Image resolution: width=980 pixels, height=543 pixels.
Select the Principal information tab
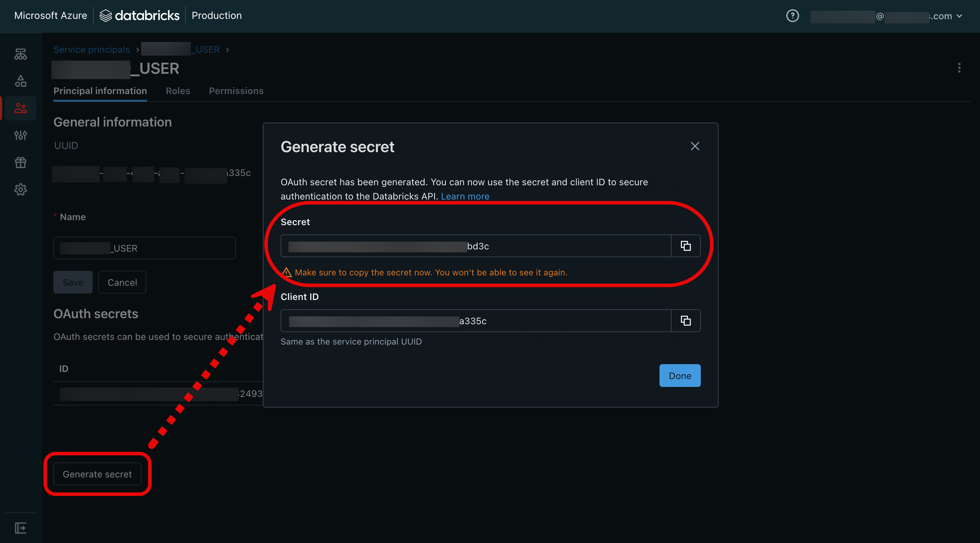click(100, 90)
